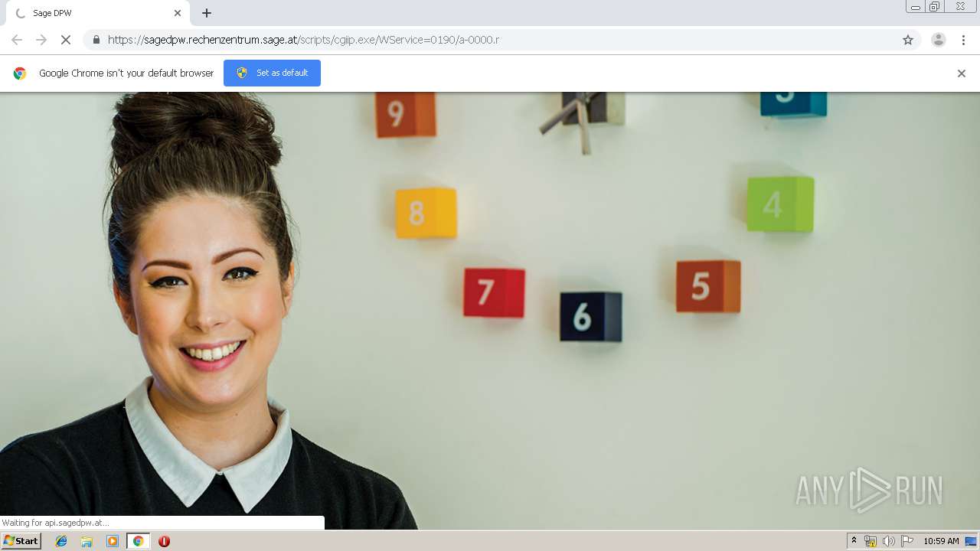Viewport: 980px width, 551px height.
Task: Click the Set as default button
Action: (x=272, y=73)
